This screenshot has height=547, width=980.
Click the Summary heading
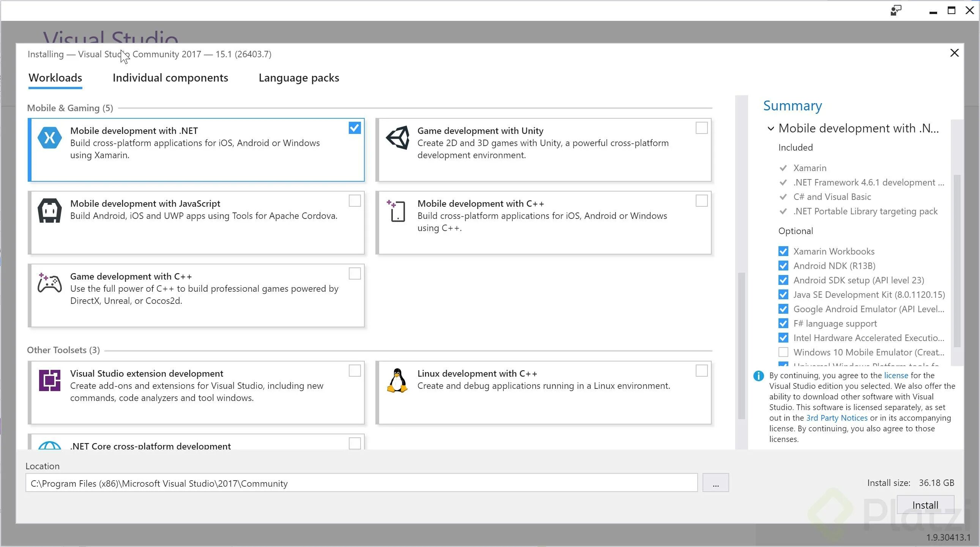click(793, 106)
